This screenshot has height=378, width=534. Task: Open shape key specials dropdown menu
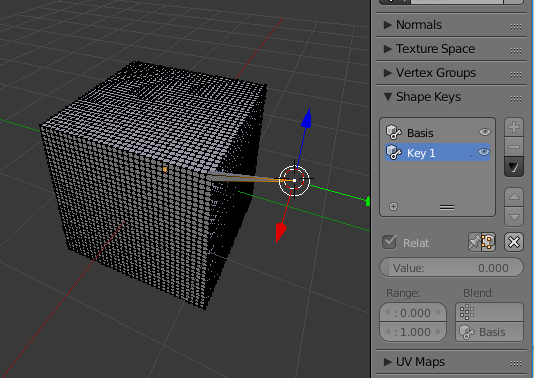point(514,167)
